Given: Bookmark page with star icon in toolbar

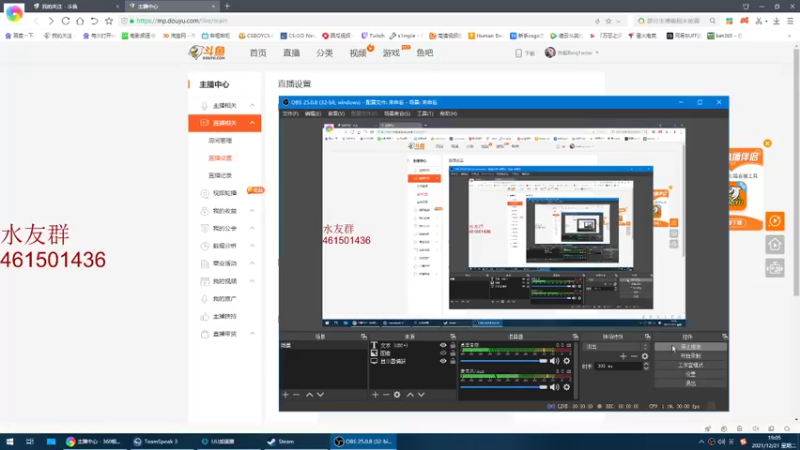Looking at the screenshot, I should [x=109, y=21].
